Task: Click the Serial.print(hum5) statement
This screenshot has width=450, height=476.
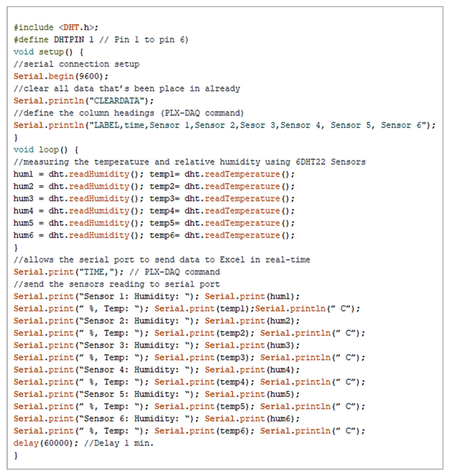Action: pos(252,394)
